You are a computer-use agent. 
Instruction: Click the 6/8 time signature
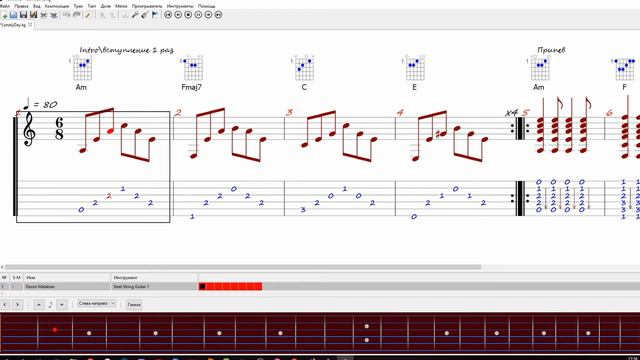[x=59, y=128]
